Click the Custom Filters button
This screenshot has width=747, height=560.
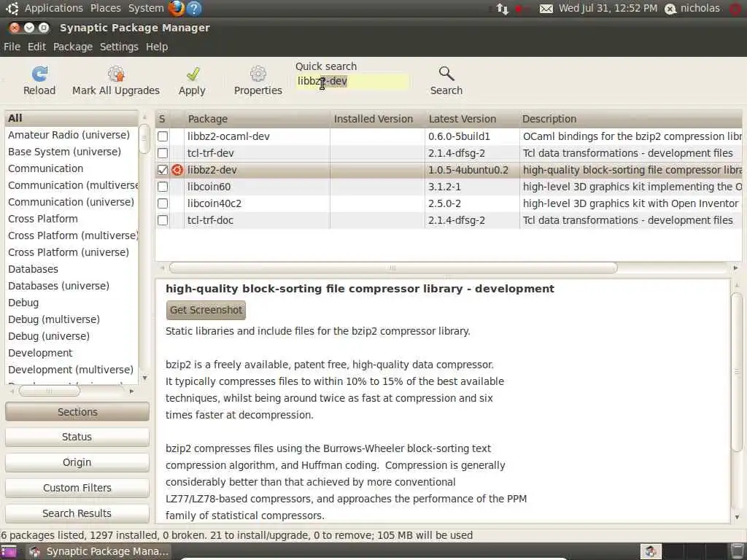click(x=77, y=488)
